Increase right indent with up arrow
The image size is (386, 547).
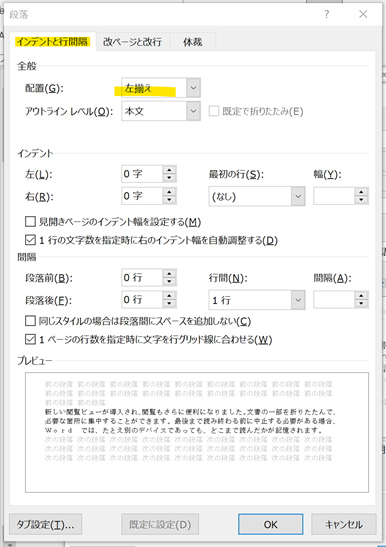coord(169,192)
